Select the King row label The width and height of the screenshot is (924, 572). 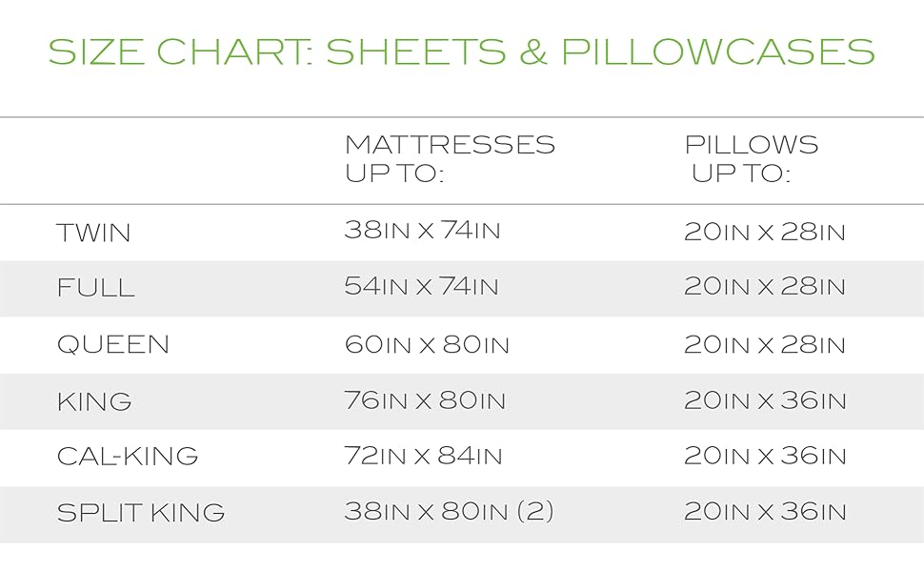click(94, 400)
